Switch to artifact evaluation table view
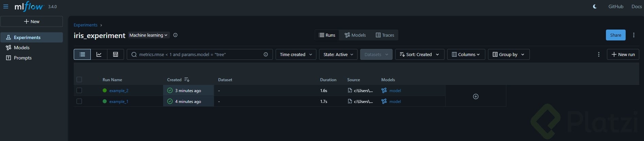644x141 pixels. pyautogui.click(x=116, y=54)
